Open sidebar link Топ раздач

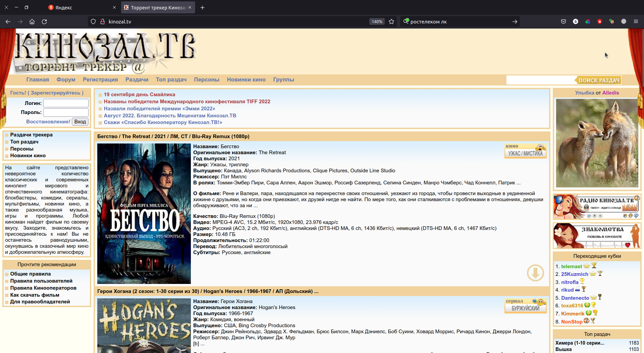[x=24, y=142]
